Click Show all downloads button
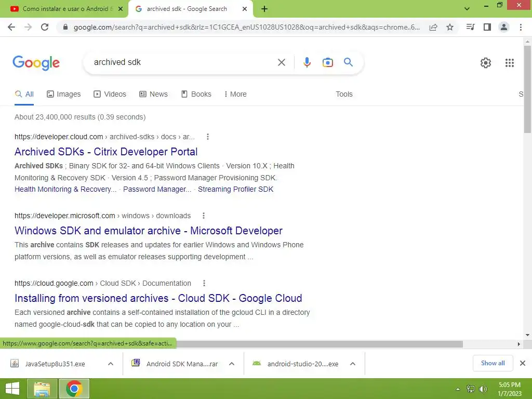Screen dimensions: 532x399 pos(493,363)
